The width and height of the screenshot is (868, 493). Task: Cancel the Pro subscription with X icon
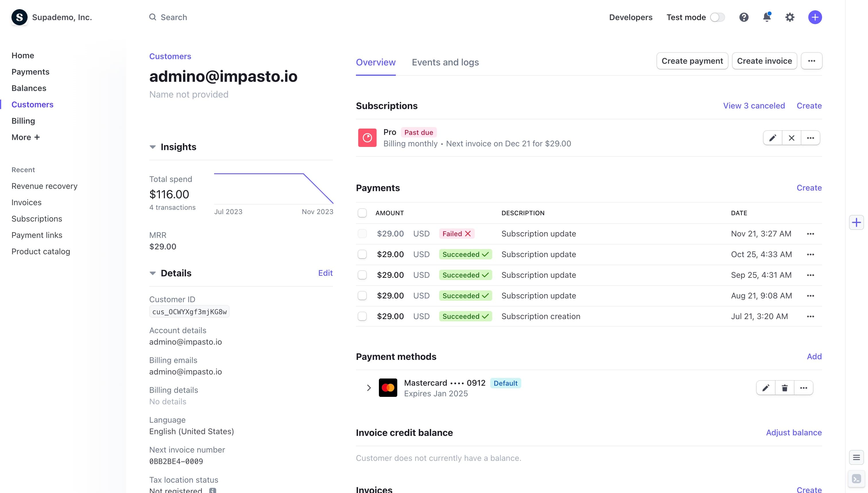(x=791, y=138)
